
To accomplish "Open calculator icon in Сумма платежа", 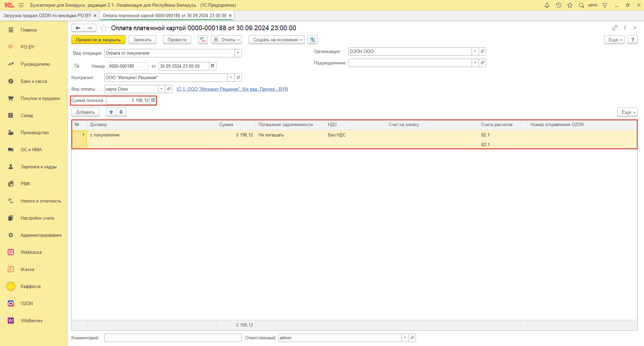I will point(153,100).
